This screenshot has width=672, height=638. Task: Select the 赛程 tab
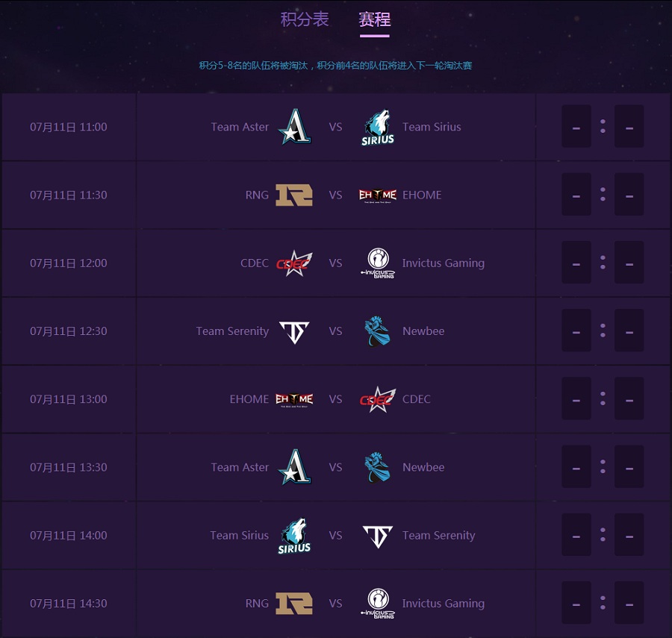[x=375, y=21]
